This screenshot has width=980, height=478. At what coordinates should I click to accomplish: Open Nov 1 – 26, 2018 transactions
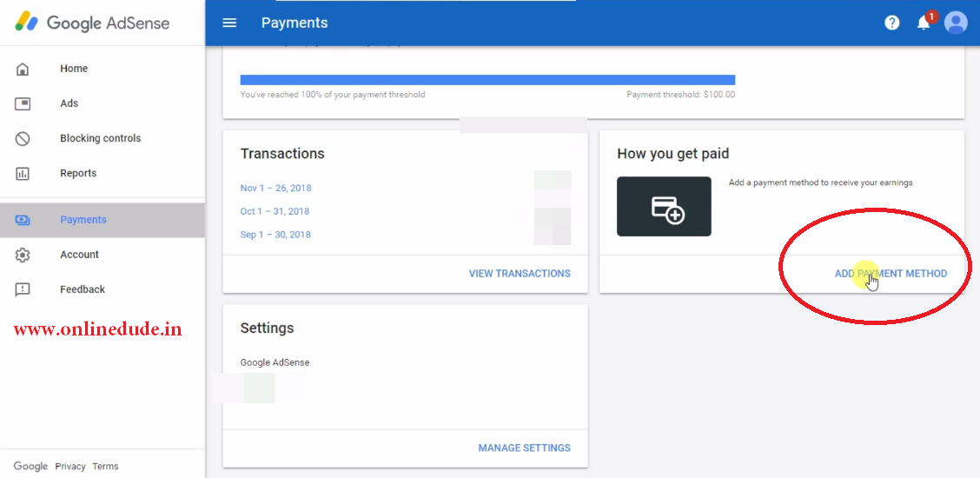click(x=275, y=188)
